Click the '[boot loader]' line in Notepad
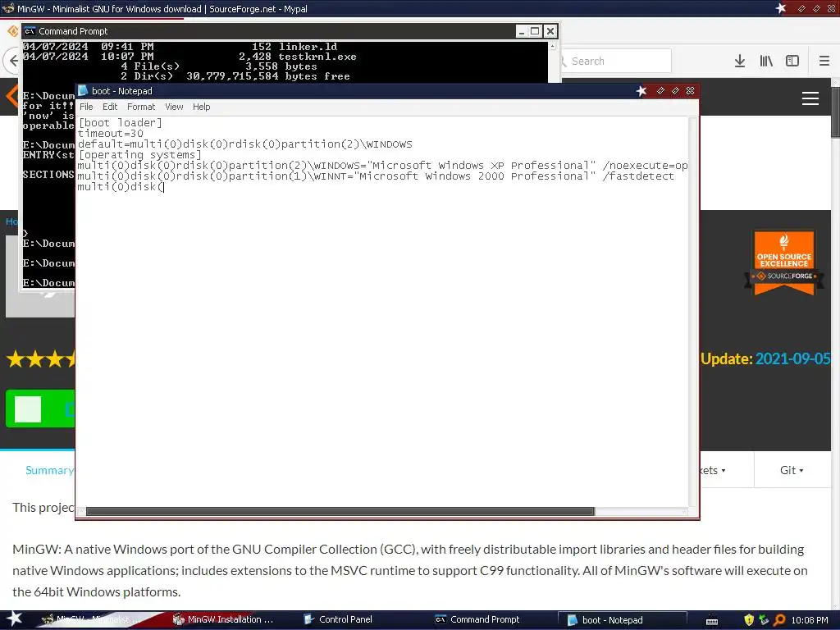This screenshot has height=630, width=840. (120, 123)
